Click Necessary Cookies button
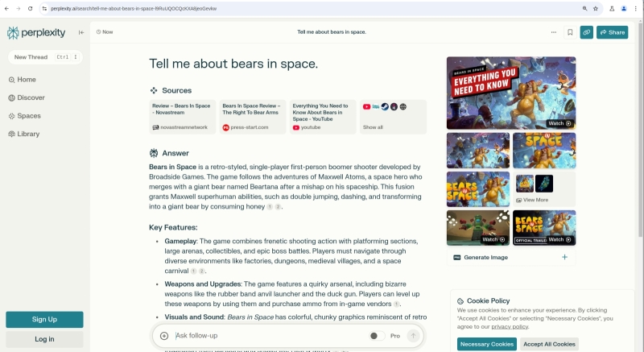The width and height of the screenshot is (644, 352). pos(487,344)
